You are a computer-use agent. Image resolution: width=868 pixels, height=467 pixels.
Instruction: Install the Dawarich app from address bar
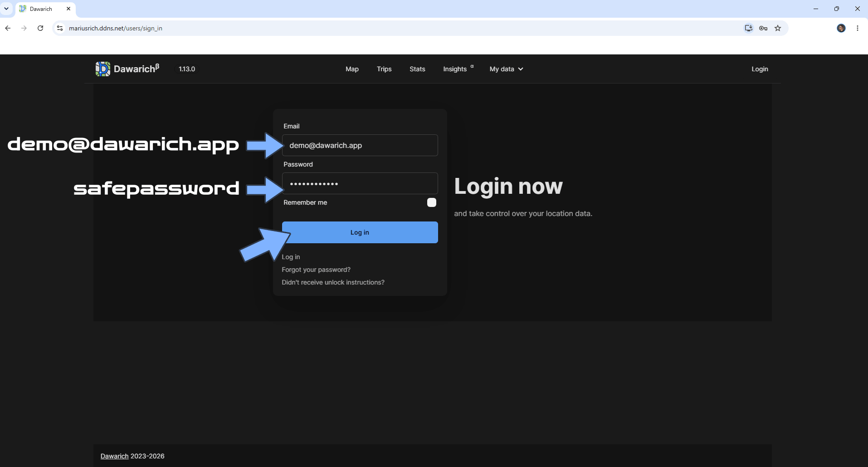tap(749, 28)
